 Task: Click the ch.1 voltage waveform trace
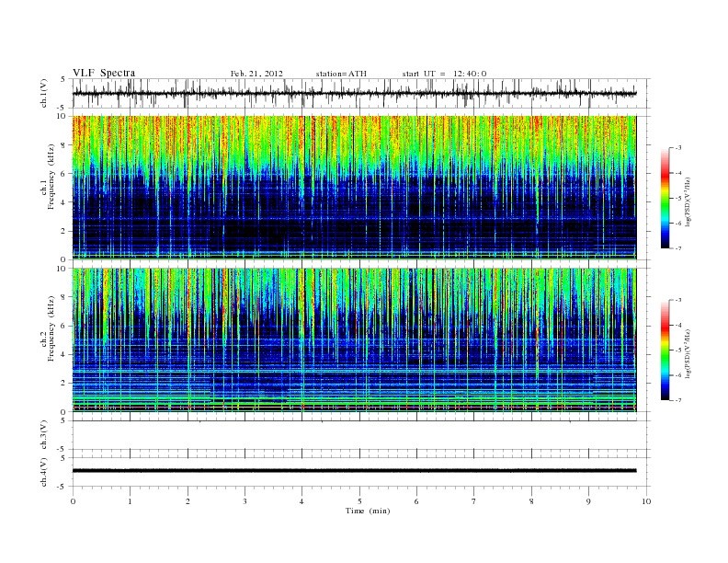(354, 93)
